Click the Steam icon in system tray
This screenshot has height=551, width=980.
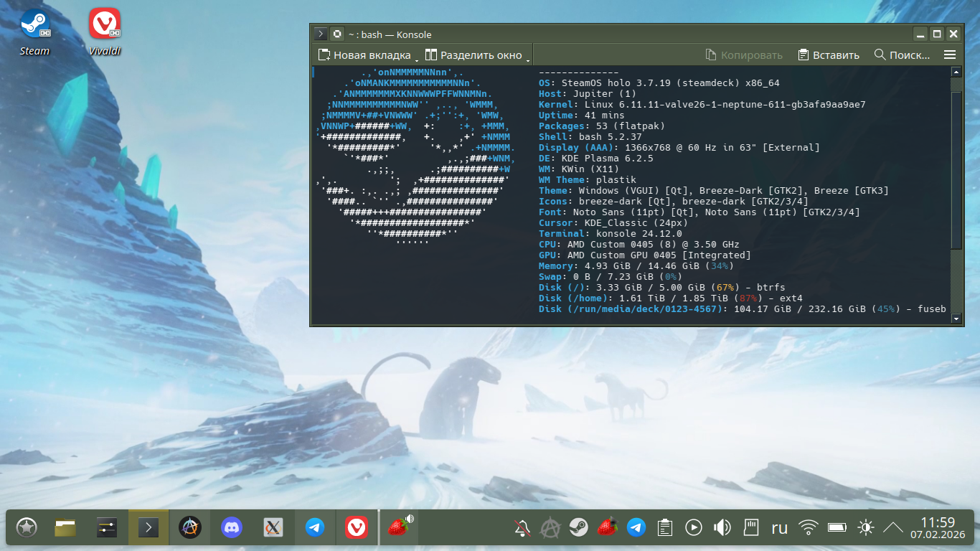click(579, 528)
